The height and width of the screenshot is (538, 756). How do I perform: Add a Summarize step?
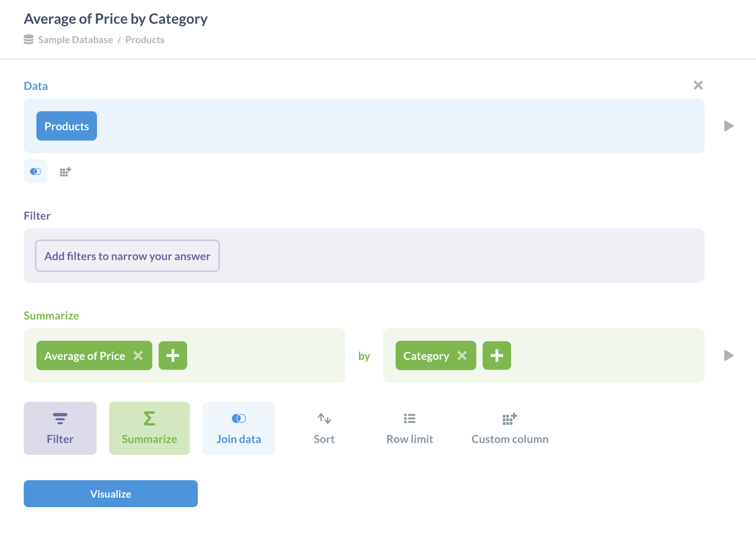tap(150, 428)
